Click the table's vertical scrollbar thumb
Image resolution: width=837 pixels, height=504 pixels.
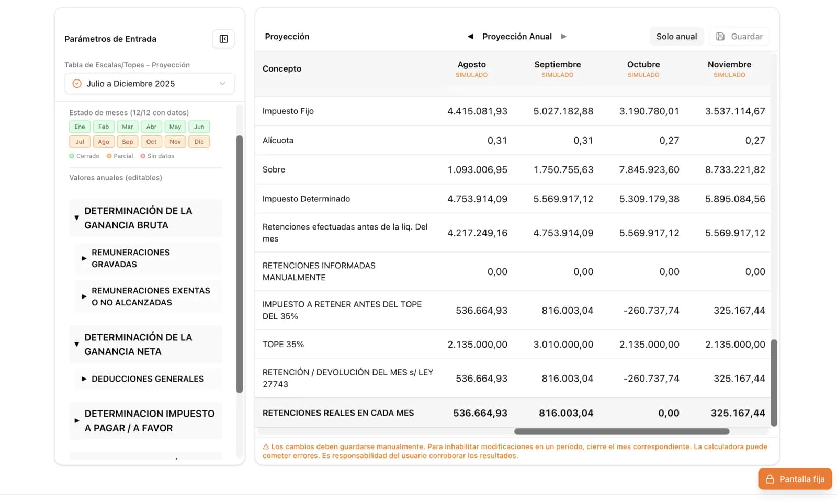pos(774,383)
